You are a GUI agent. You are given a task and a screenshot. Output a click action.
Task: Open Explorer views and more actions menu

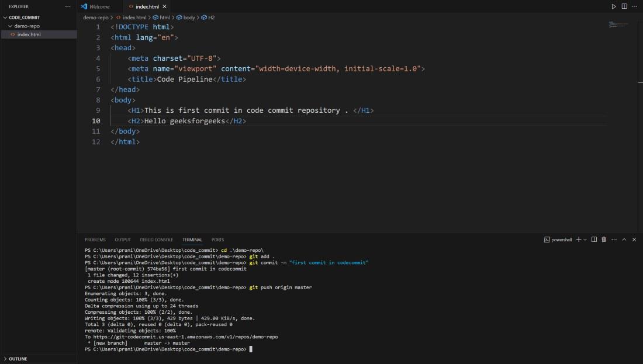[68, 6]
